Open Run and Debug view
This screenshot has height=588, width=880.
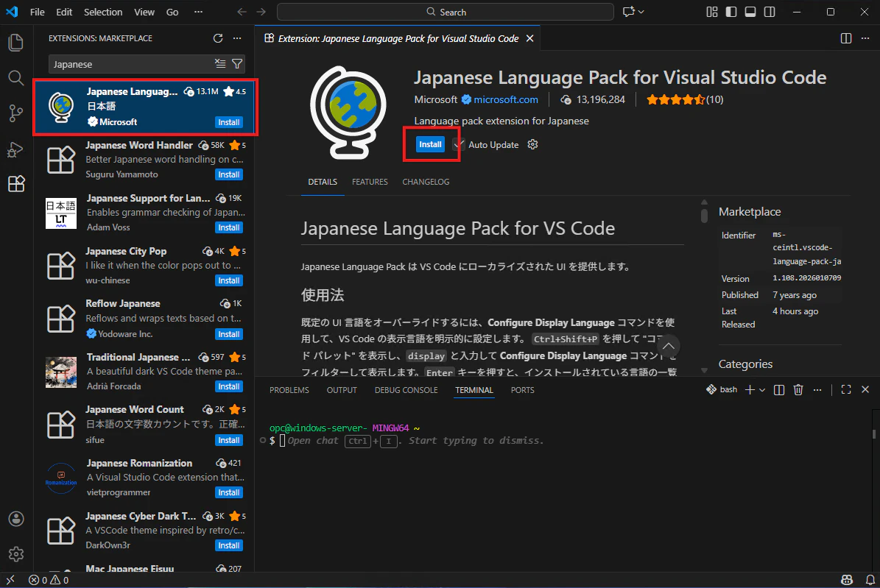(15, 149)
